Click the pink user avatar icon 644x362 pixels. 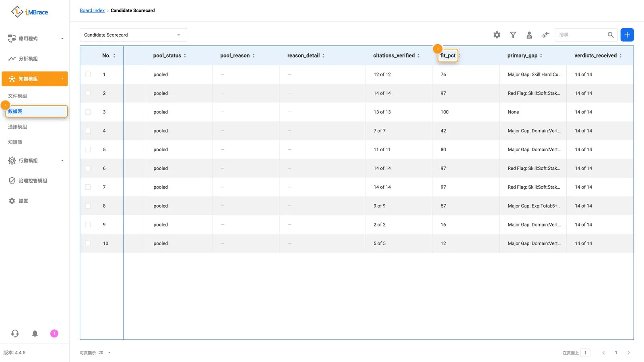(x=54, y=333)
